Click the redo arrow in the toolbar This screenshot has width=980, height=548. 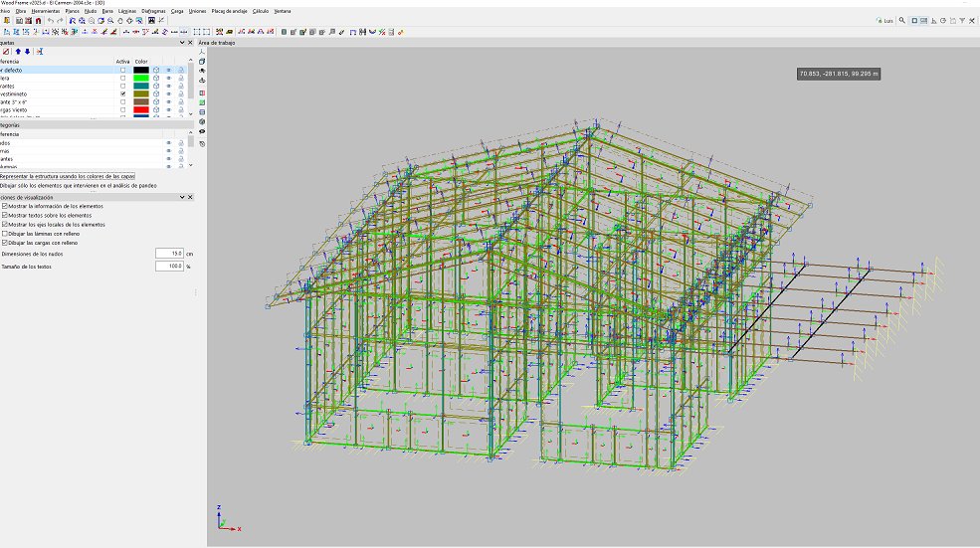[x=61, y=20]
